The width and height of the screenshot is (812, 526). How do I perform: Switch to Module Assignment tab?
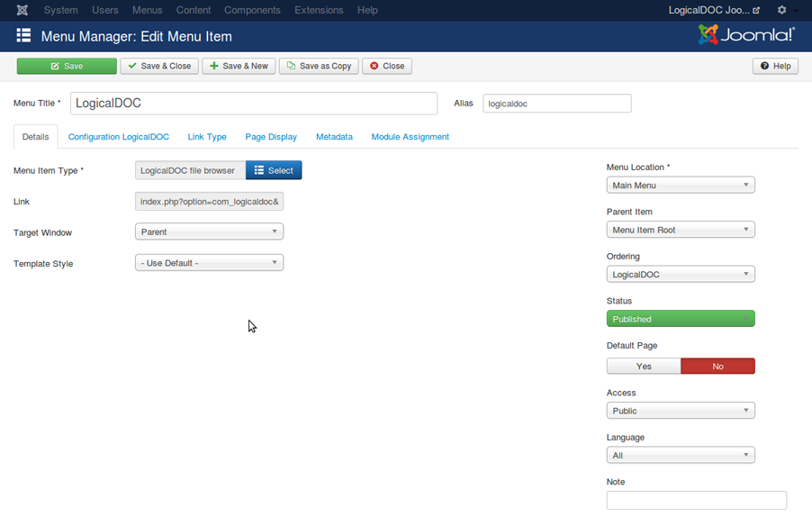click(411, 137)
